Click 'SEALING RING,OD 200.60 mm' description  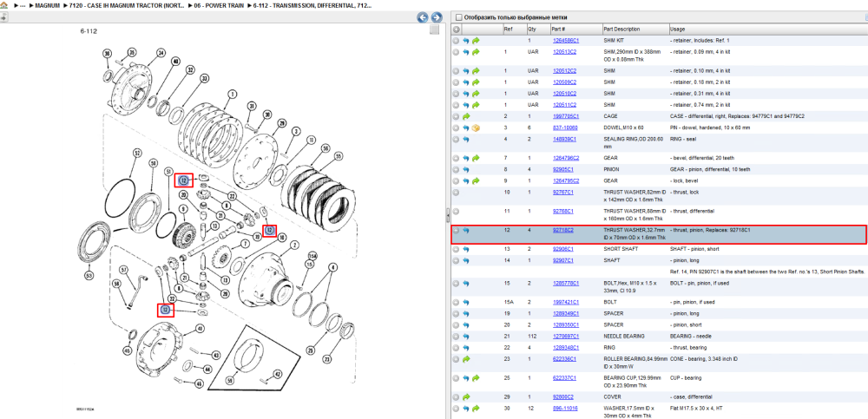[632, 143]
